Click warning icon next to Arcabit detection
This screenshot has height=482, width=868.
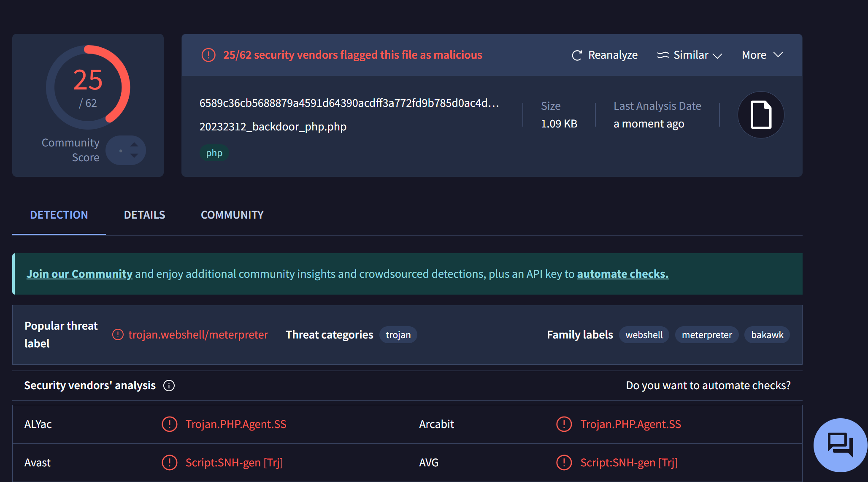coord(564,424)
